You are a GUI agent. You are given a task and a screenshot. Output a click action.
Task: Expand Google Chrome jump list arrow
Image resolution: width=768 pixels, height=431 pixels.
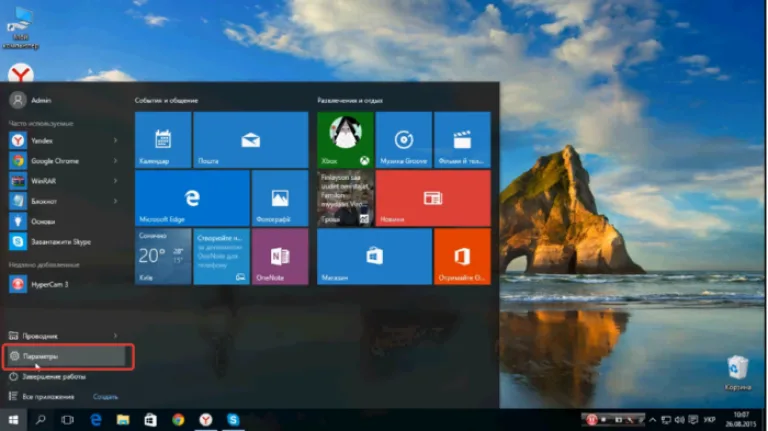[116, 161]
